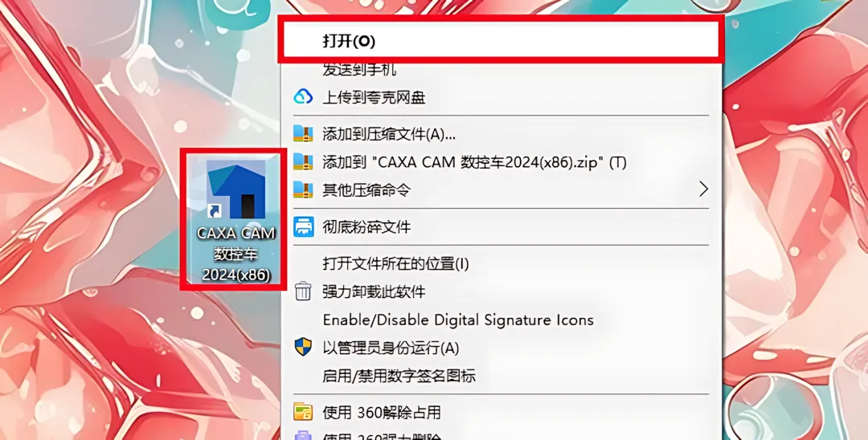Click the zip icon beside the CAXA CAM .zip entry
Image resolution: width=868 pixels, height=440 pixels.
(x=303, y=162)
